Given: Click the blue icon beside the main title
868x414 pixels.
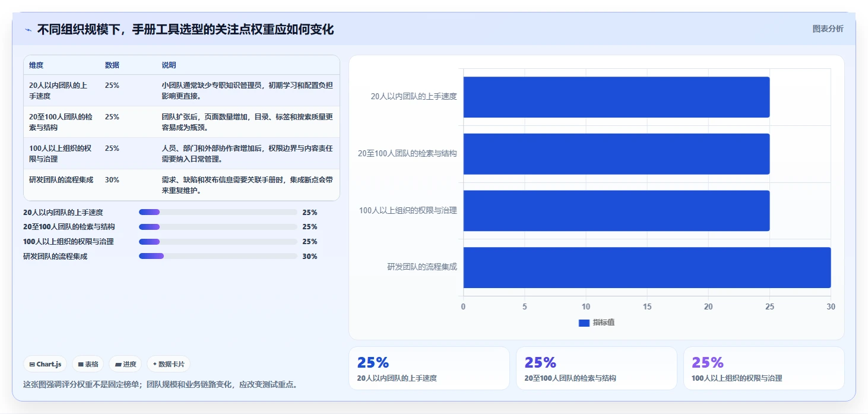Looking at the screenshot, I should point(28,30).
